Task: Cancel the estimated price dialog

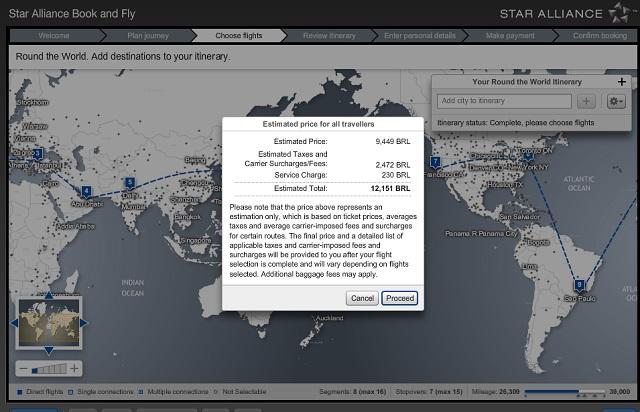Action: 362,298
